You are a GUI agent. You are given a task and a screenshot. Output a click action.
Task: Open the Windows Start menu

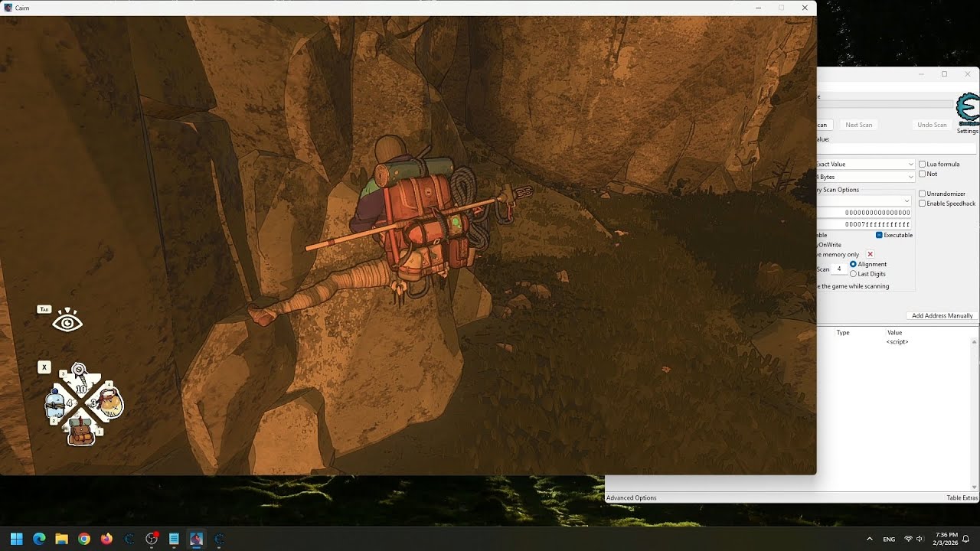17,539
